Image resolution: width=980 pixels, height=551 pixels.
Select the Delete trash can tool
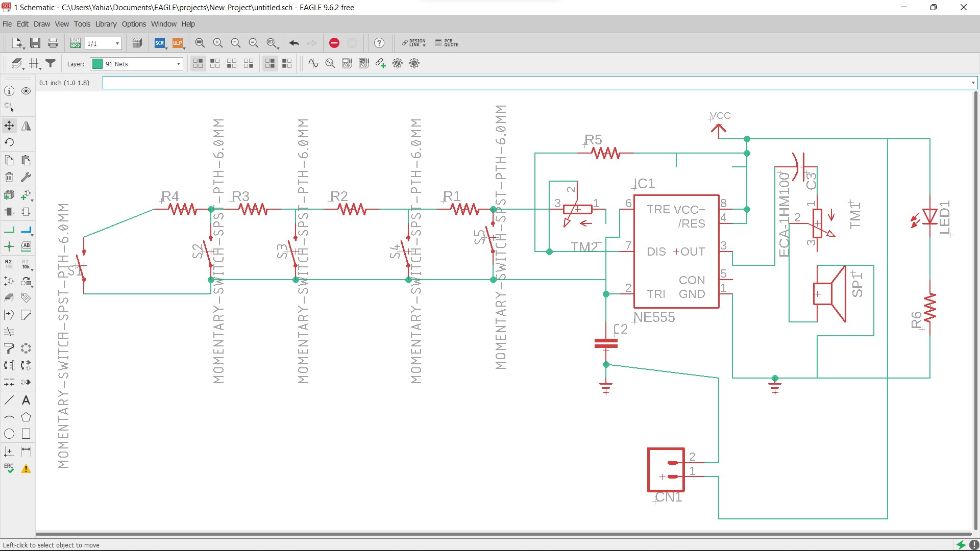tap(9, 178)
